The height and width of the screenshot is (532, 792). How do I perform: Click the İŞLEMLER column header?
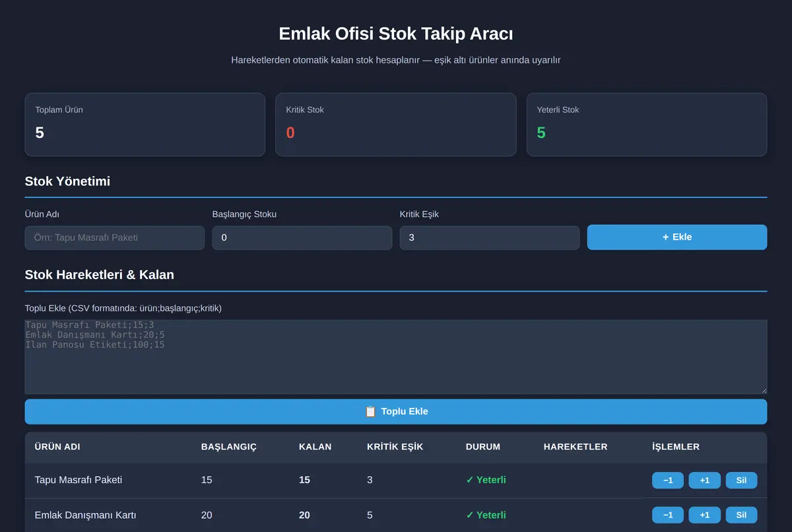676,447
